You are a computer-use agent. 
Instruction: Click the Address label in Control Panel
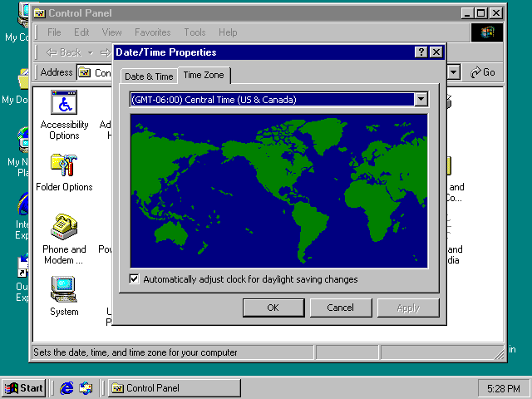57,72
